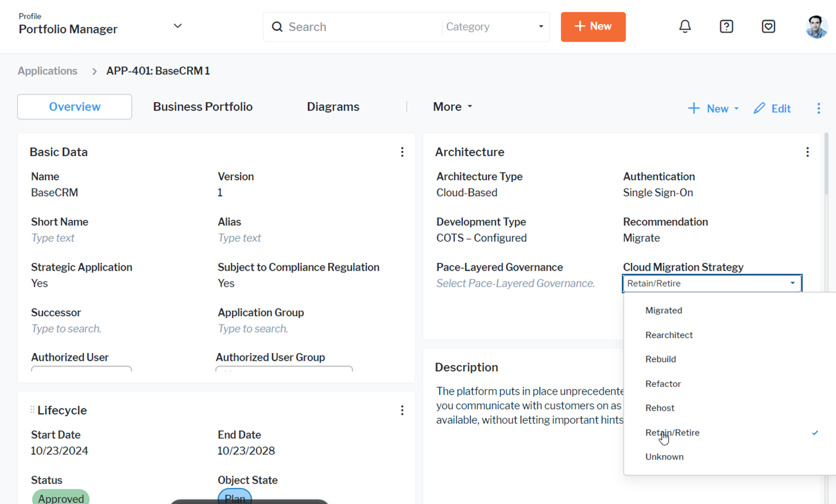Collapse the Cloud Migration Strategy combo box
Image resolution: width=836 pixels, height=504 pixels.
click(792, 283)
